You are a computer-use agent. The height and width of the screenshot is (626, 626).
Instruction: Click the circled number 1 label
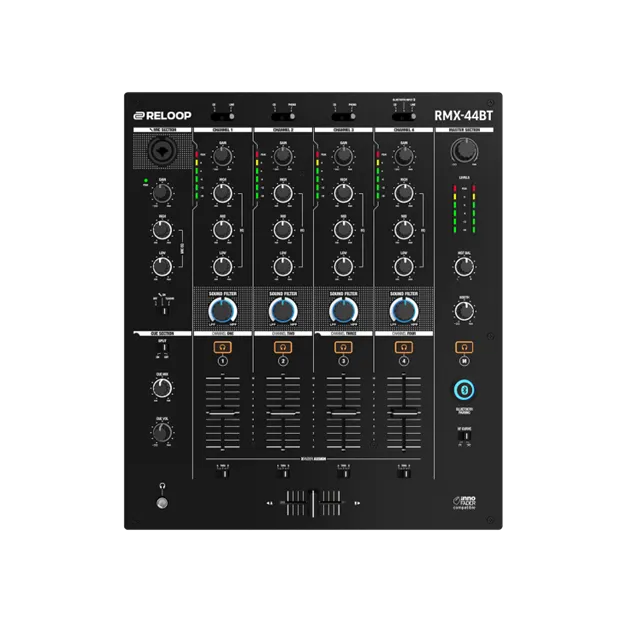pos(223,361)
